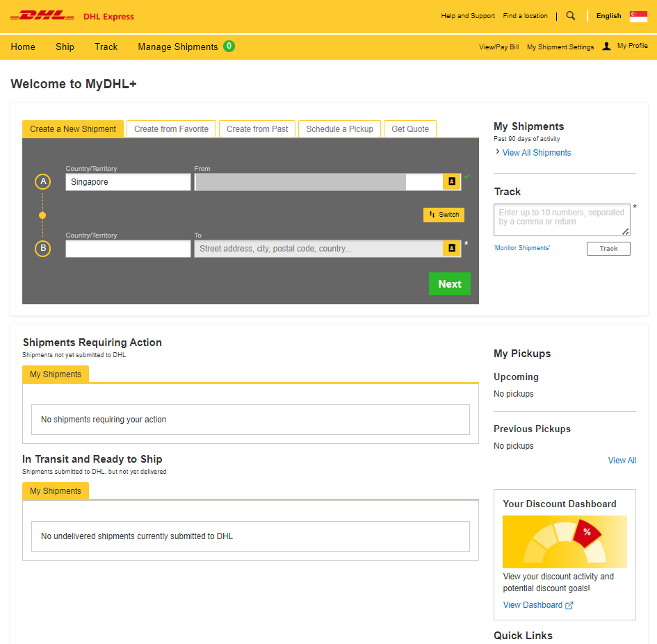Click 'No undelivered shipments currently submitted to DHL'
657x644 pixels.
(137, 536)
